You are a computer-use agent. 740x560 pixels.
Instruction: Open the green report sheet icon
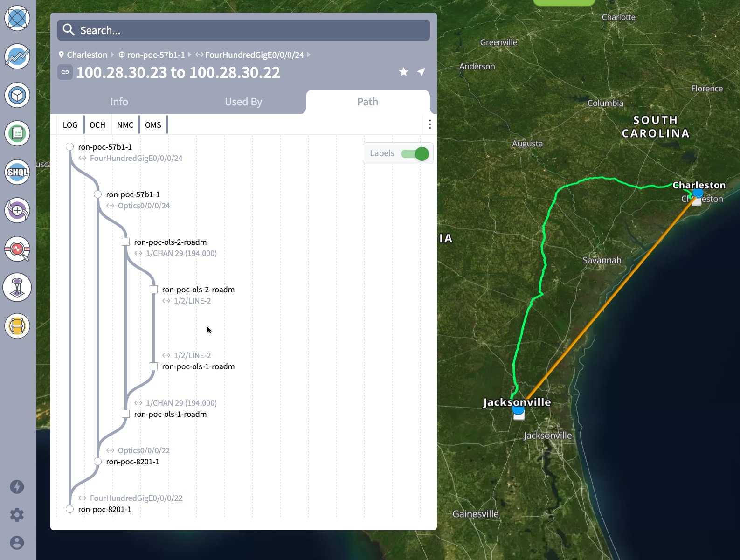17,133
